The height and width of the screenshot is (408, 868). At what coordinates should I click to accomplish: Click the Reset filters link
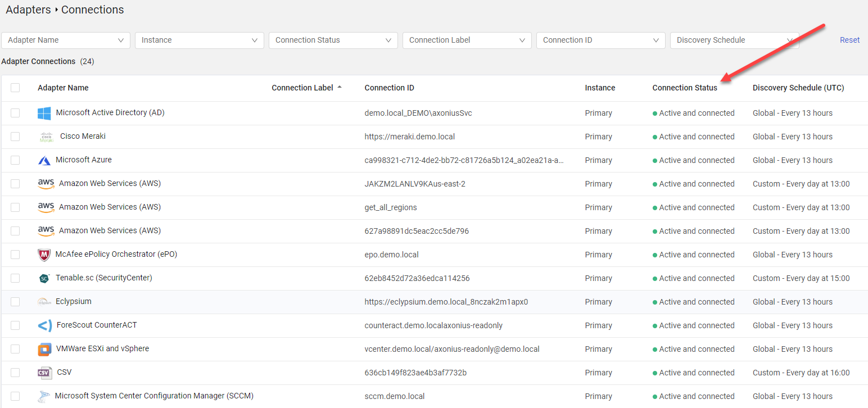[849, 40]
